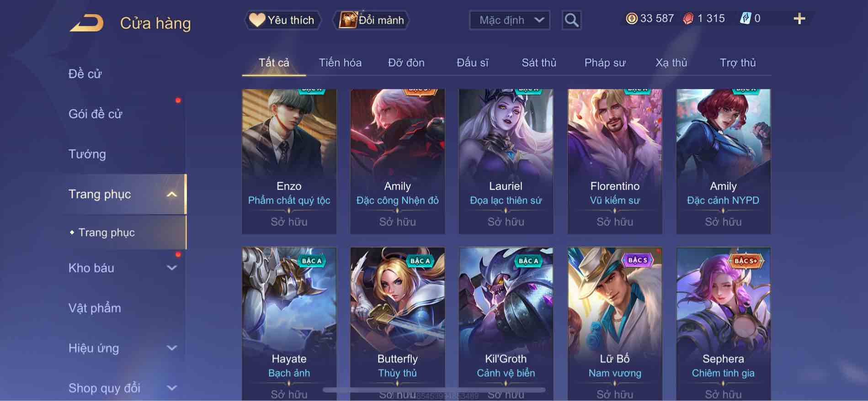
Task: Tap the blue voucher currency icon
Action: (745, 18)
